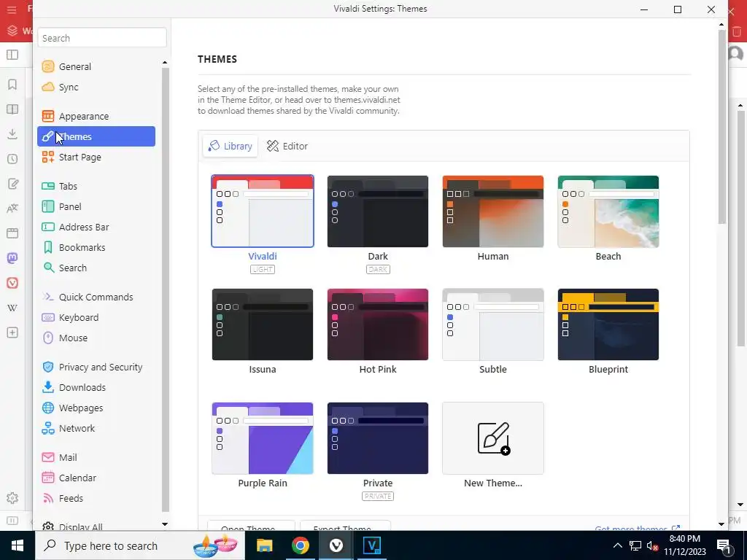Click the Search category magnifier icon

(x=48, y=268)
